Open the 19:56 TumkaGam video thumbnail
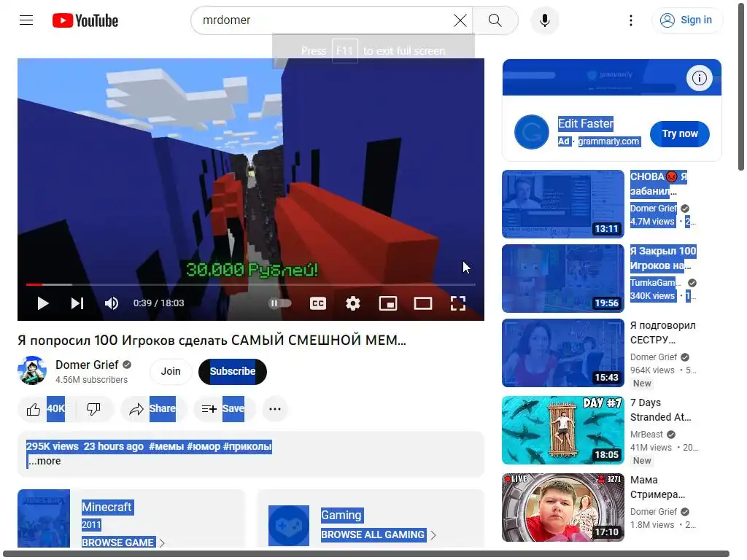Viewport: 747px width, 560px height. pos(563,278)
